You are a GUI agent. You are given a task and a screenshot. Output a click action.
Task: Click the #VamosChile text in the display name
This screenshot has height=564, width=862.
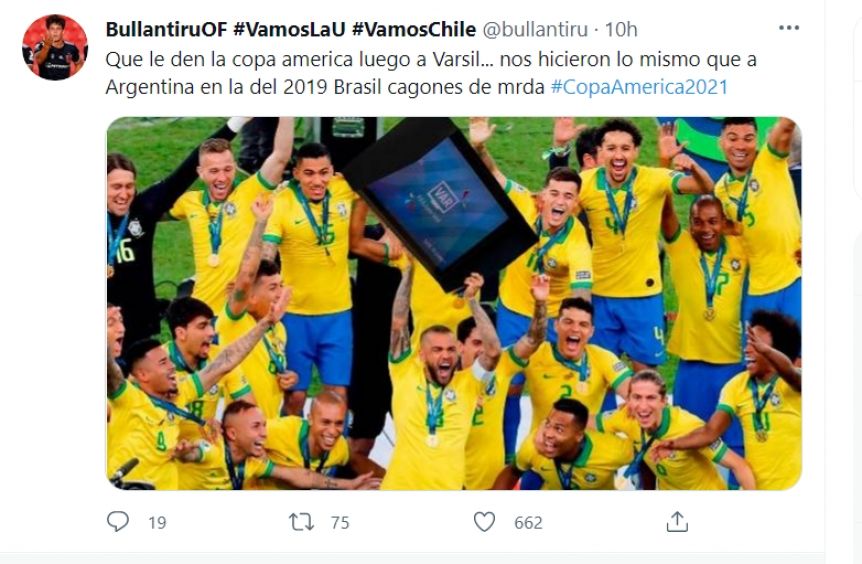[414, 29]
